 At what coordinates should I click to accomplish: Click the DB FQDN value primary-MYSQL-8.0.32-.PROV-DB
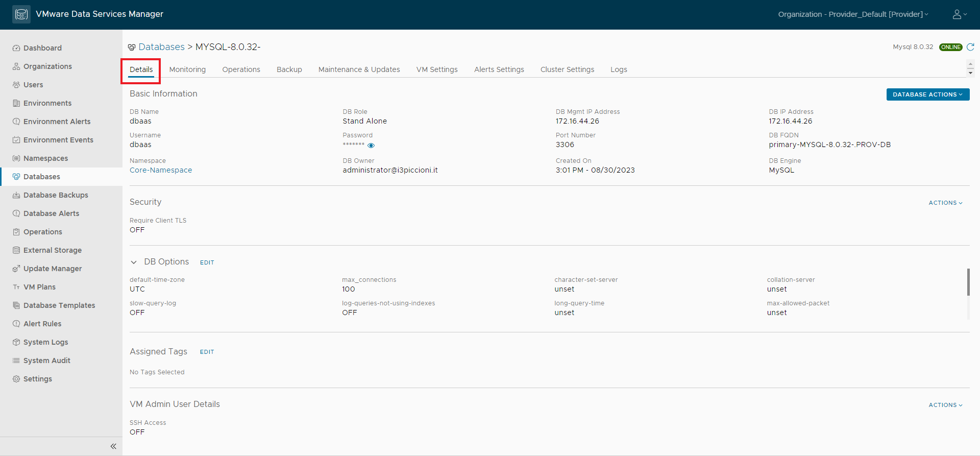pyautogui.click(x=830, y=145)
